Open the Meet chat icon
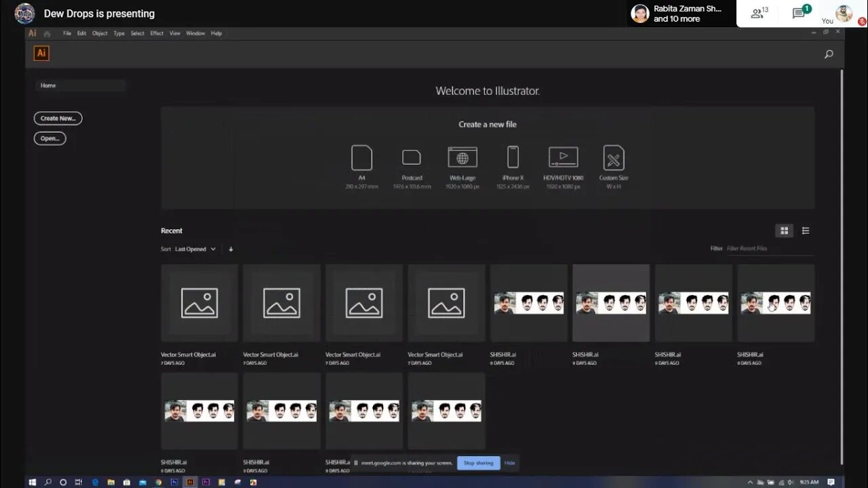The height and width of the screenshot is (488, 868). click(800, 13)
